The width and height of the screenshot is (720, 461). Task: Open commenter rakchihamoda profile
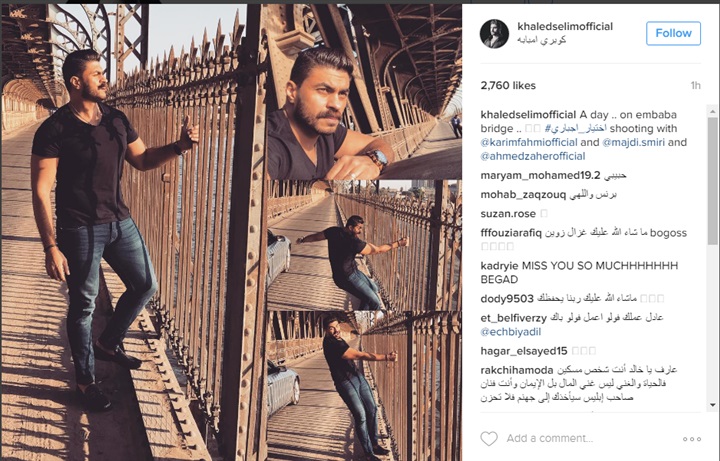(517, 370)
